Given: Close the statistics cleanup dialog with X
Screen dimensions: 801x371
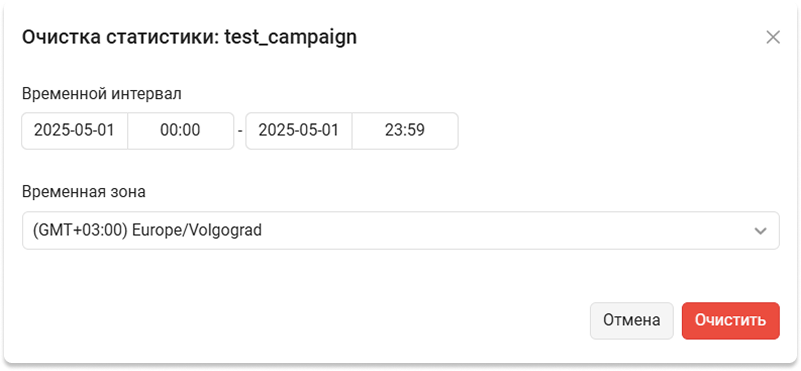Looking at the screenshot, I should 773,37.
